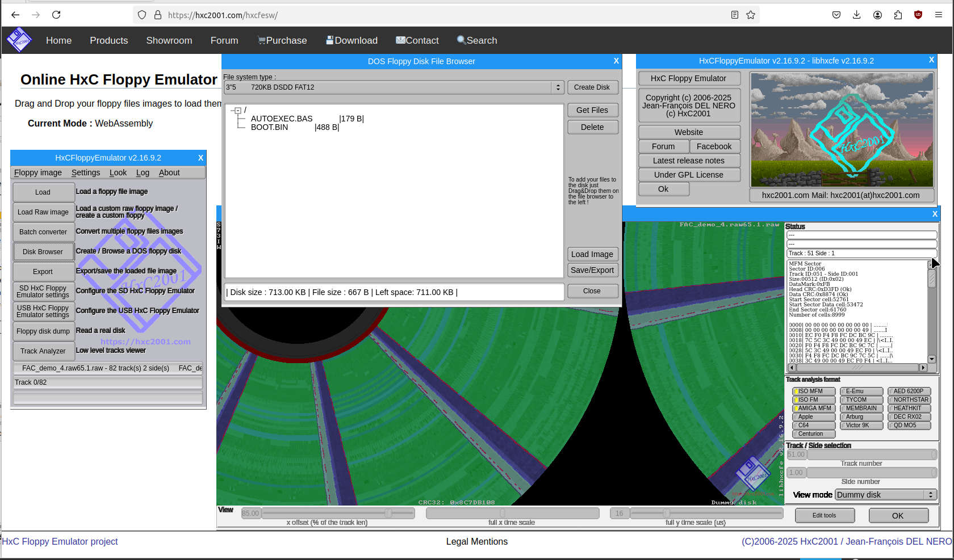Toggle AMIGA MFM track analysis format
Image resolution: width=954 pixels, height=560 pixels.
click(814, 408)
